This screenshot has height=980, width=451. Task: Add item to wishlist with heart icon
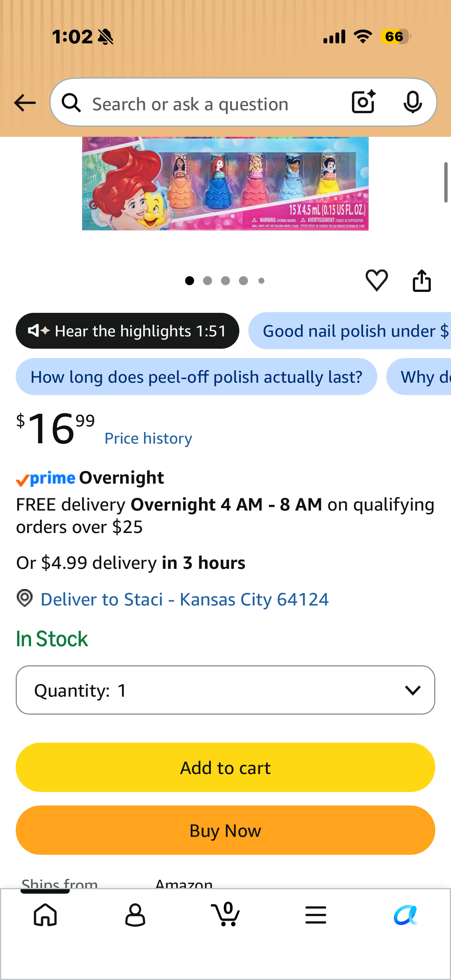pos(377,280)
